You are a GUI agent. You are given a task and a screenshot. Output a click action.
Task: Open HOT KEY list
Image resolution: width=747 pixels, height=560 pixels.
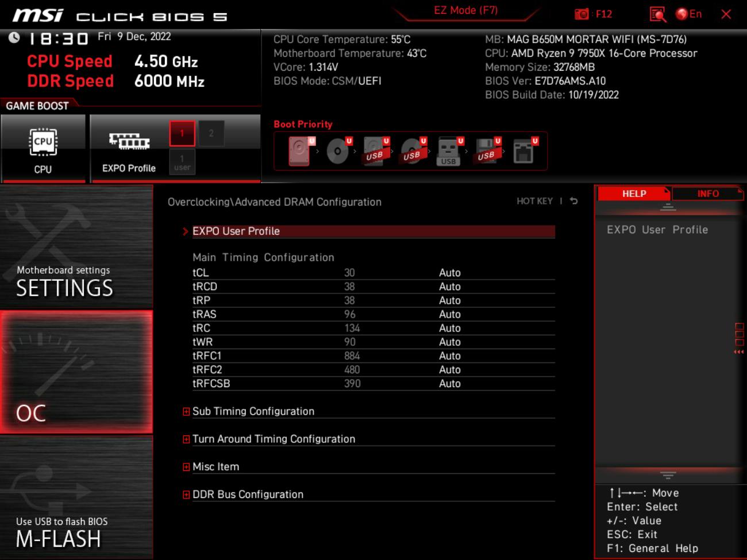pyautogui.click(x=534, y=201)
